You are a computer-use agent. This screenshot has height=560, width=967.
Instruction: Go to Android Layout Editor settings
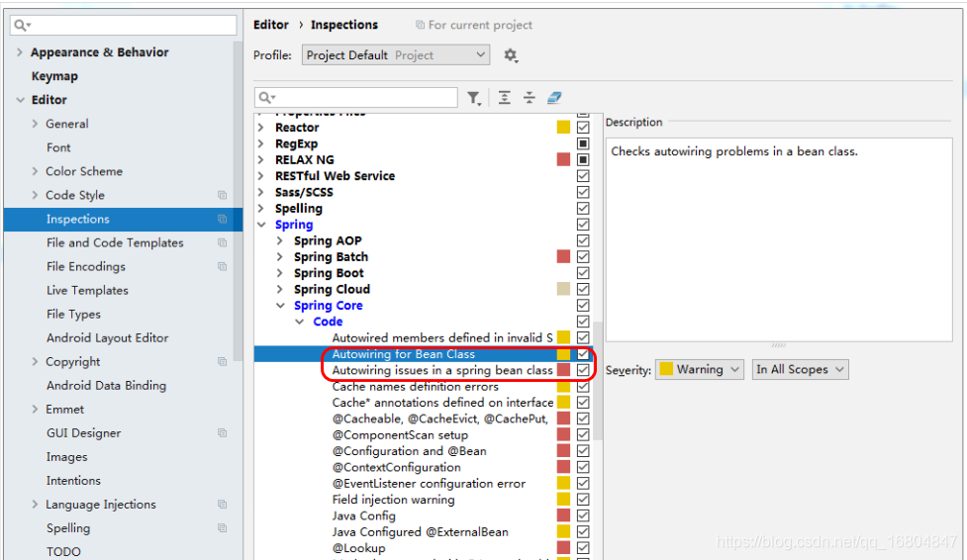107,338
